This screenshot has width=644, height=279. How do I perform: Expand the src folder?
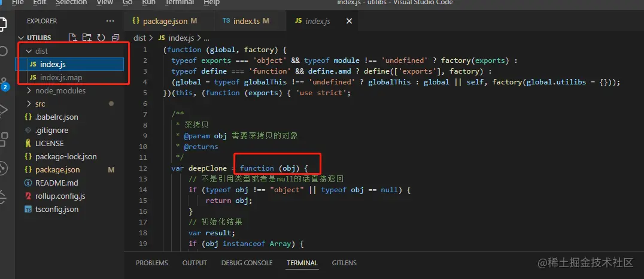point(29,104)
